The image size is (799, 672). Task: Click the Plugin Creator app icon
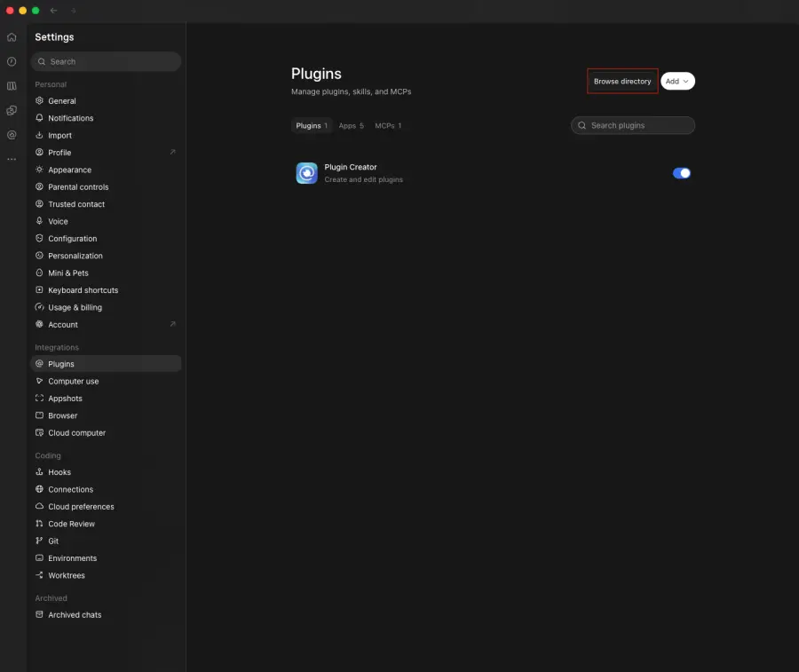307,173
